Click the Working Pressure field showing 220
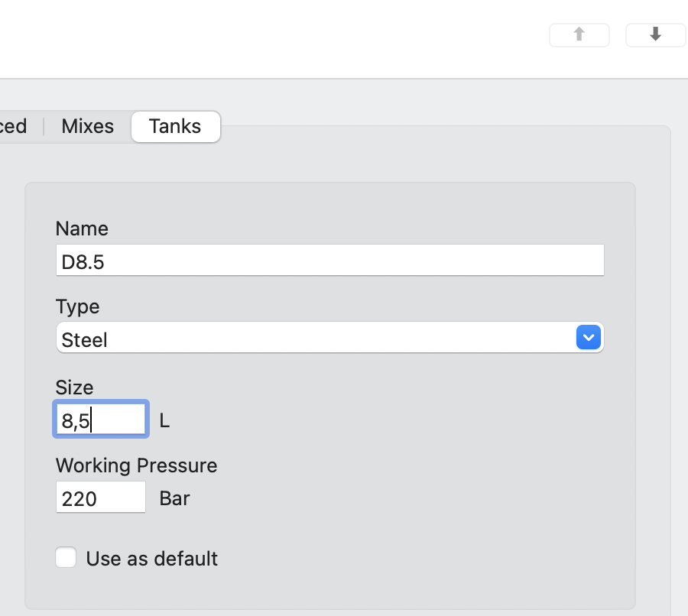The image size is (688, 616). tap(100, 499)
